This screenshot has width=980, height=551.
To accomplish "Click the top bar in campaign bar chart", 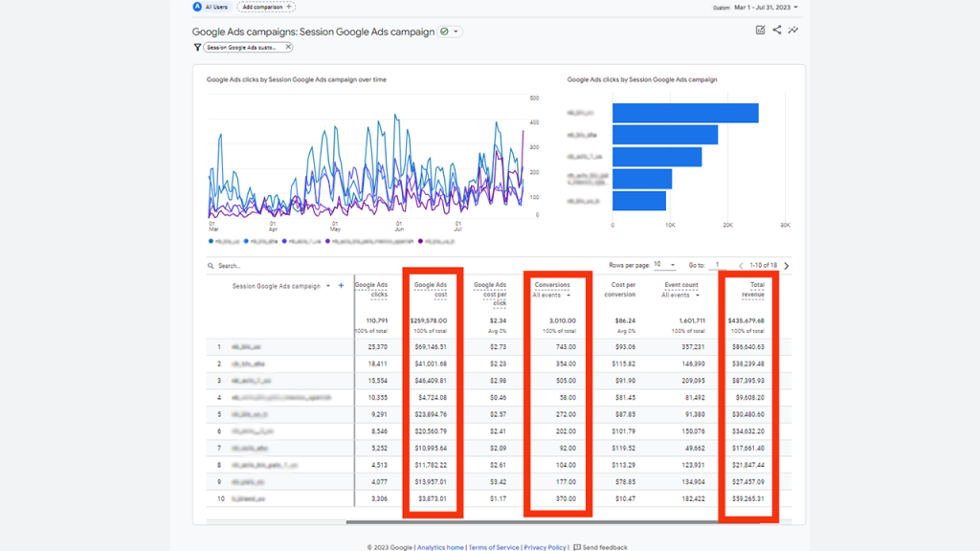I will click(x=685, y=113).
